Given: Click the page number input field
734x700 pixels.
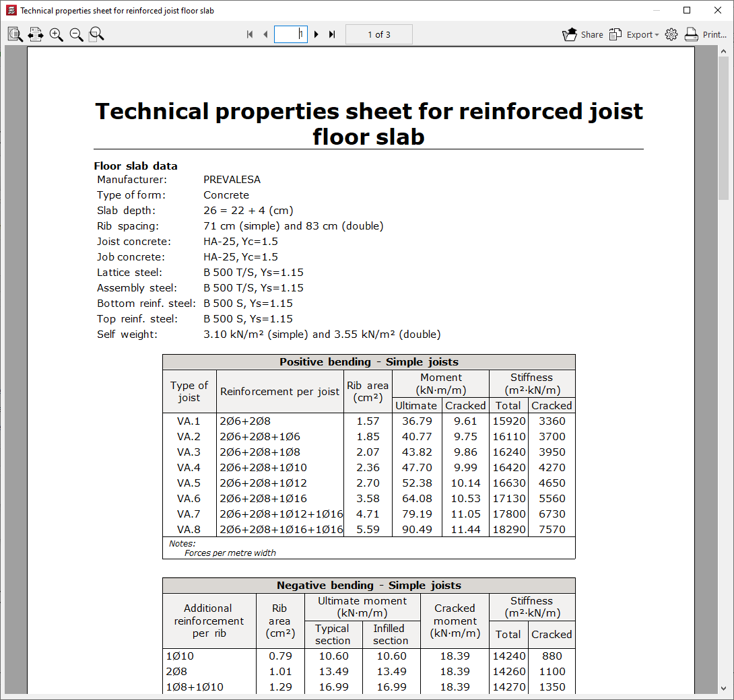Looking at the screenshot, I should point(291,34).
